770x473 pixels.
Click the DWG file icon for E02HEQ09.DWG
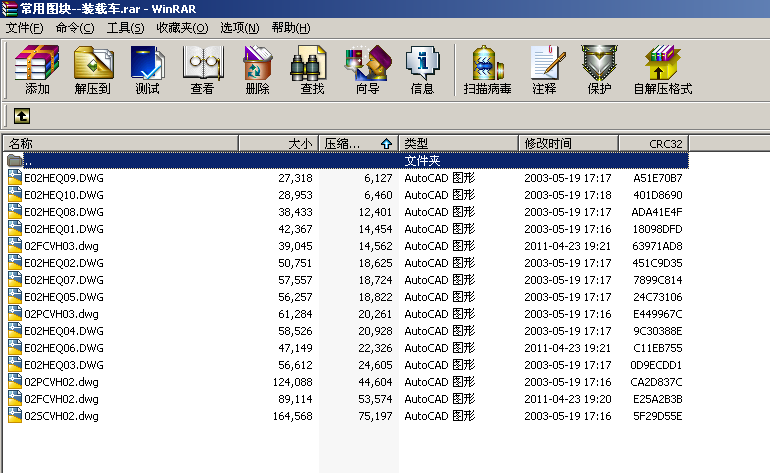[15, 177]
